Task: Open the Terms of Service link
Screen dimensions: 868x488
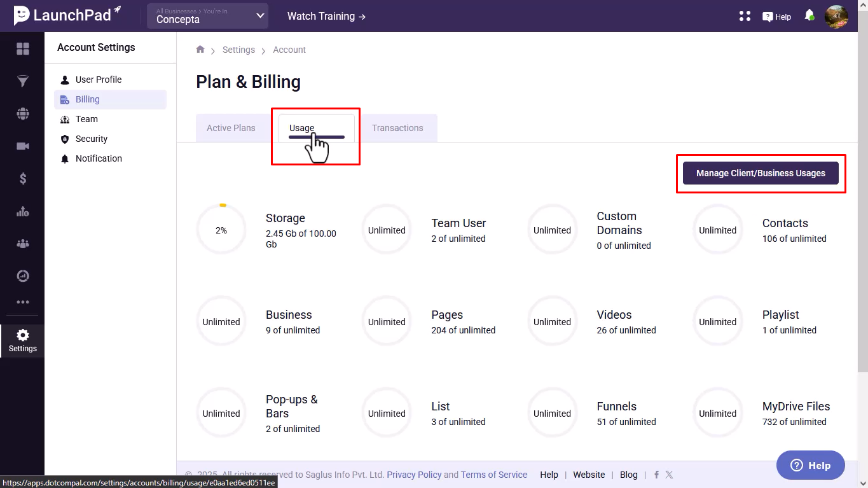Action: pyautogui.click(x=494, y=475)
